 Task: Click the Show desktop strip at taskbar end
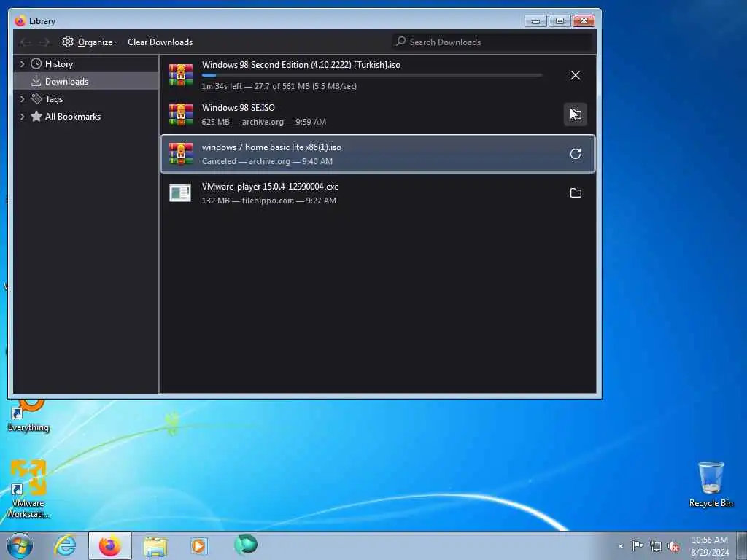[x=742, y=545]
